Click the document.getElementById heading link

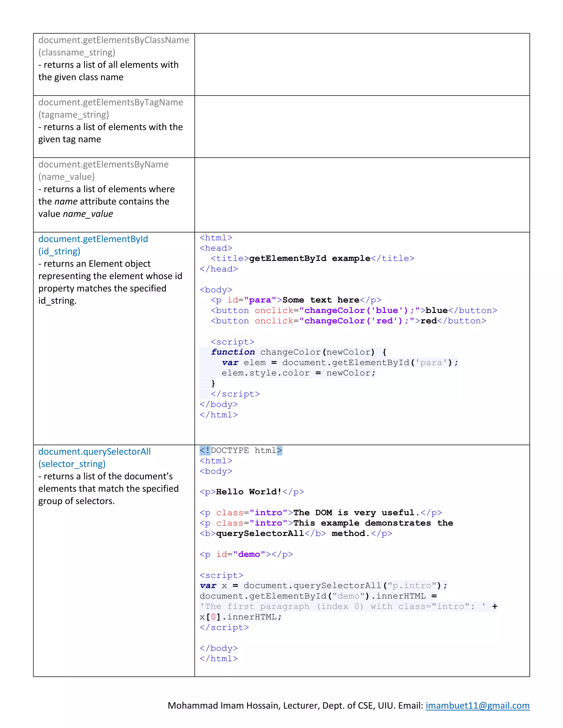click(93, 239)
